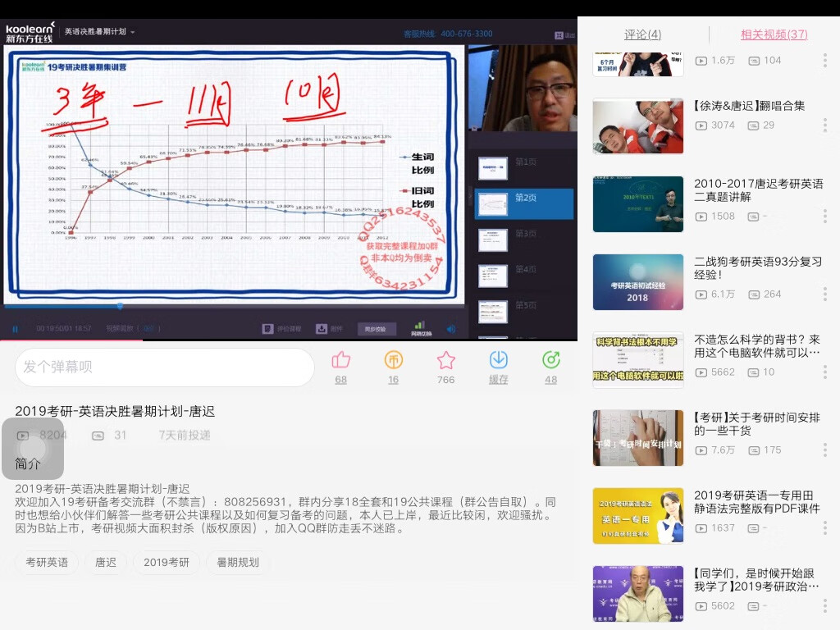Share the video with the green share icon
This screenshot has width=840, height=630.
click(550, 360)
